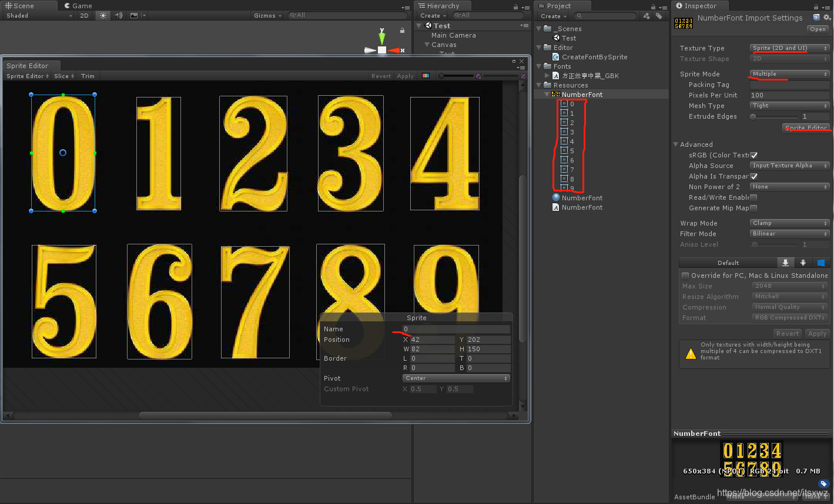Open Wrap Mode Clamp dropdown
The height and width of the screenshot is (504, 834).
pyautogui.click(x=790, y=223)
